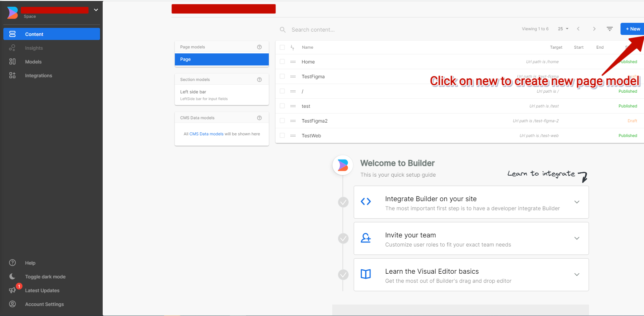Viewport: 644px width, 316px height.
Task: Open the Help menu item
Action: pos(30,263)
